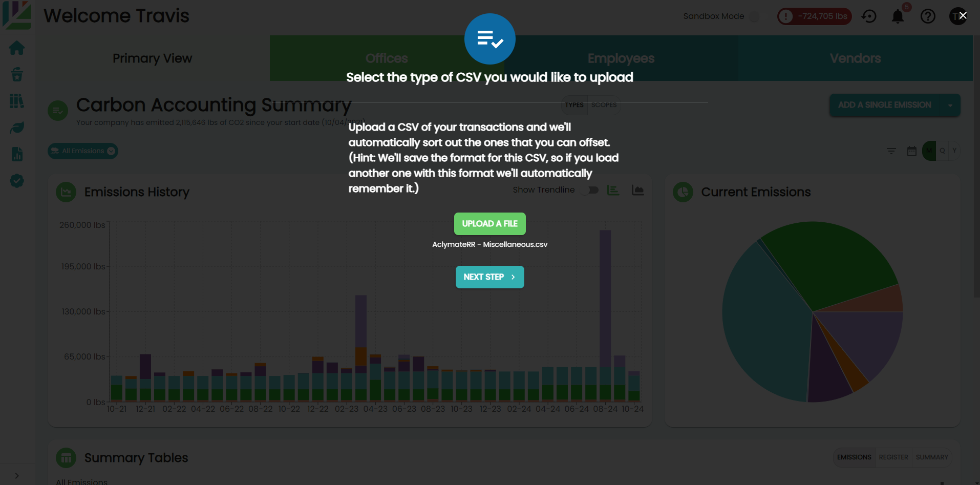
Task: Open the help question mark icon
Action: [x=928, y=16]
